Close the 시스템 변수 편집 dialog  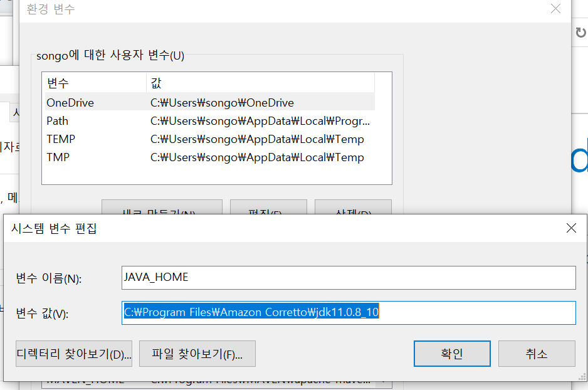[571, 228]
